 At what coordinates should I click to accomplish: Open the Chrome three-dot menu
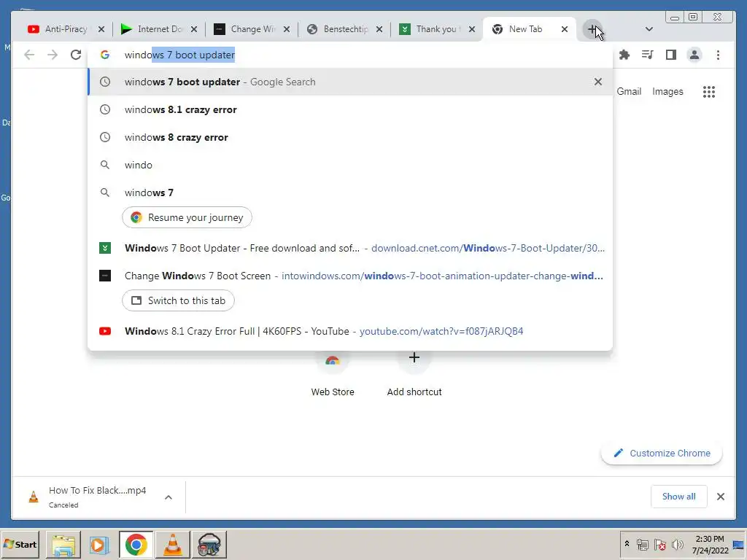coord(718,55)
